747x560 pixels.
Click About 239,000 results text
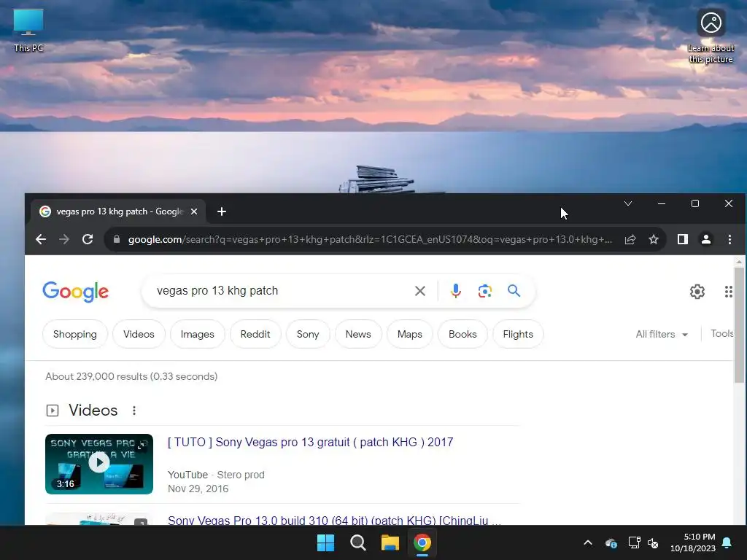131,376
